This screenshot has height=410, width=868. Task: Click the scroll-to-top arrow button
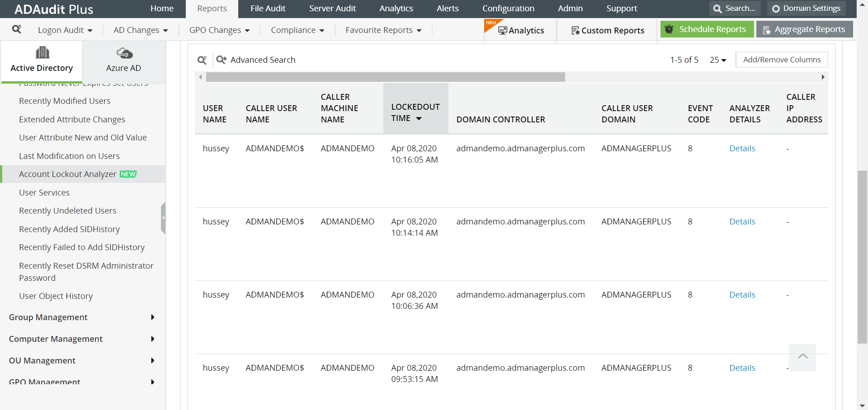tap(802, 357)
